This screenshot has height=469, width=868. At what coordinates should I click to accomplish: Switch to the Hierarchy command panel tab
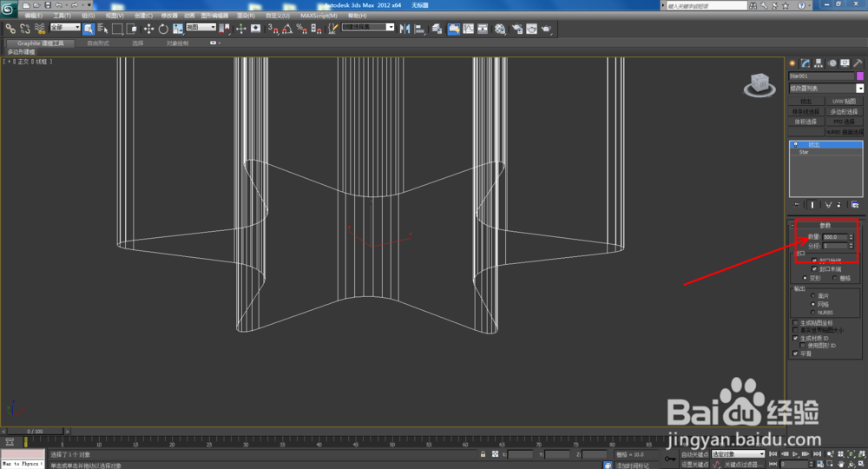pos(819,63)
